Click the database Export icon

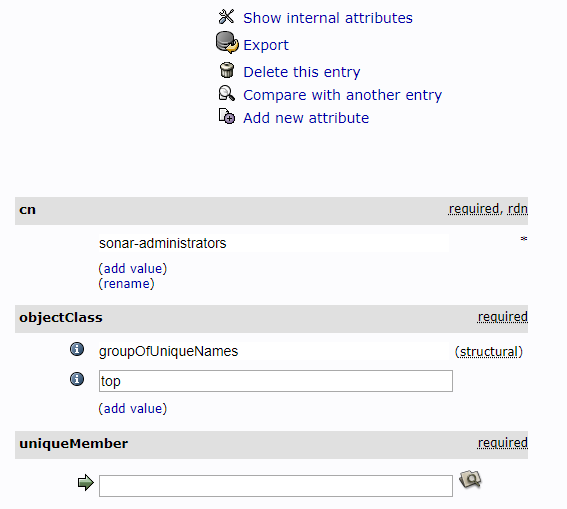tap(227, 43)
